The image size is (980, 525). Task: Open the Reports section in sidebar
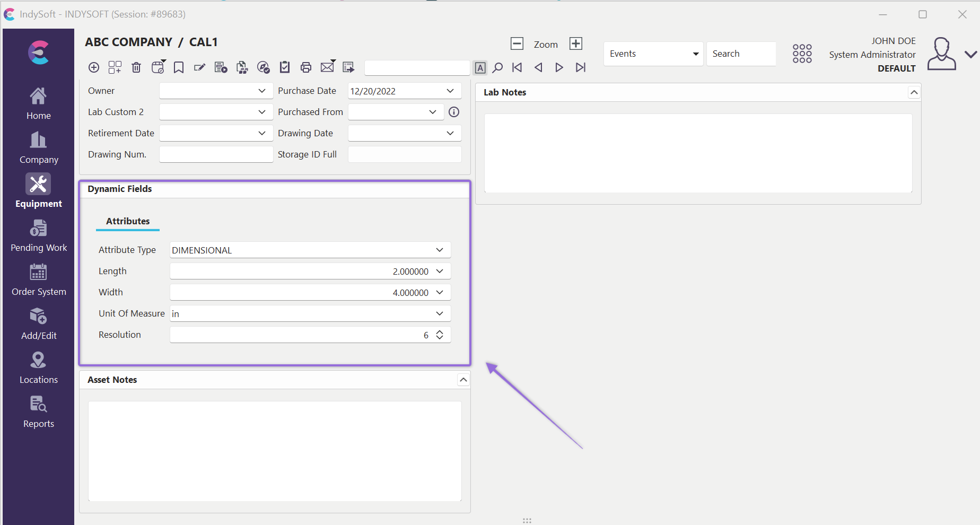coord(39,412)
